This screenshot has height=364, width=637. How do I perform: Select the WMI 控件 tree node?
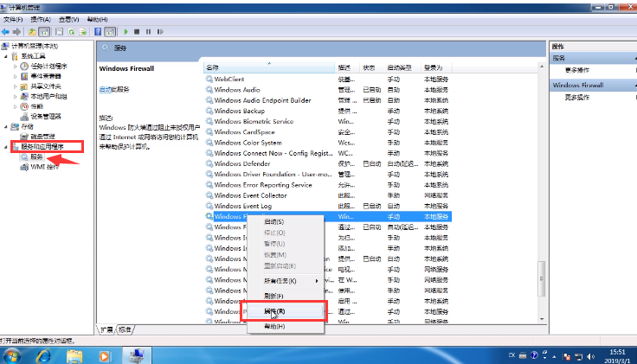point(44,167)
